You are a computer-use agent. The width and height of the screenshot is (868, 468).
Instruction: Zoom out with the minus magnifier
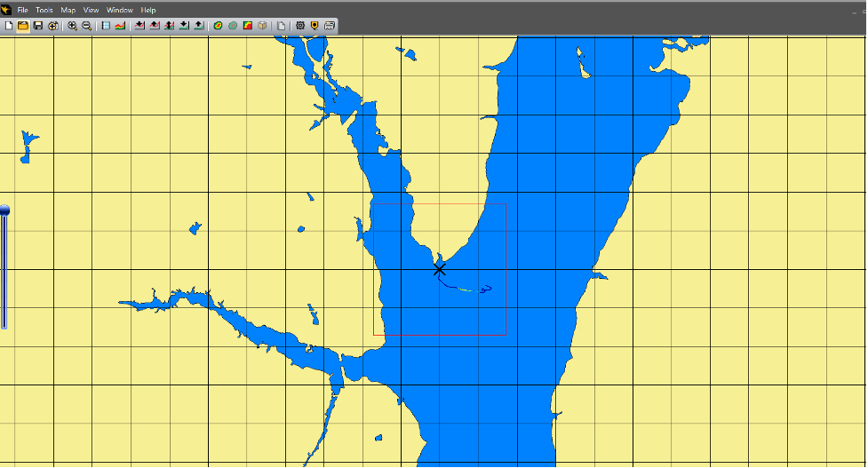pos(87,26)
